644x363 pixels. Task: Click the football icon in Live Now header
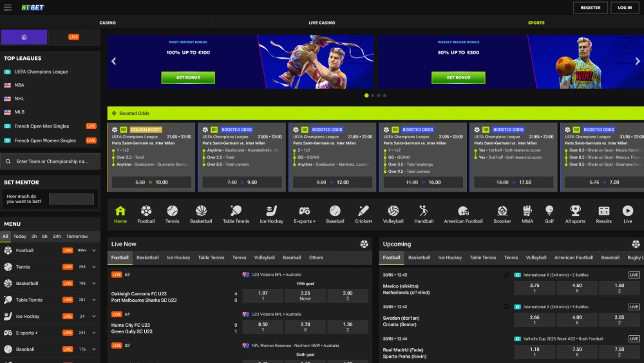click(x=365, y=244)
